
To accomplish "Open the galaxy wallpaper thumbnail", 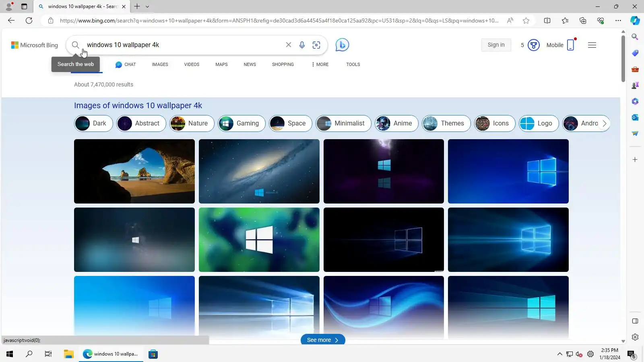I will [259, 171].
